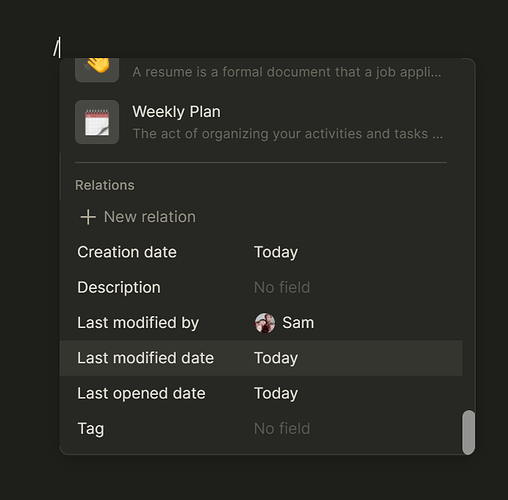Select the resume description entry
This screenshot has height=500, width=508.
tap(261, 71)
